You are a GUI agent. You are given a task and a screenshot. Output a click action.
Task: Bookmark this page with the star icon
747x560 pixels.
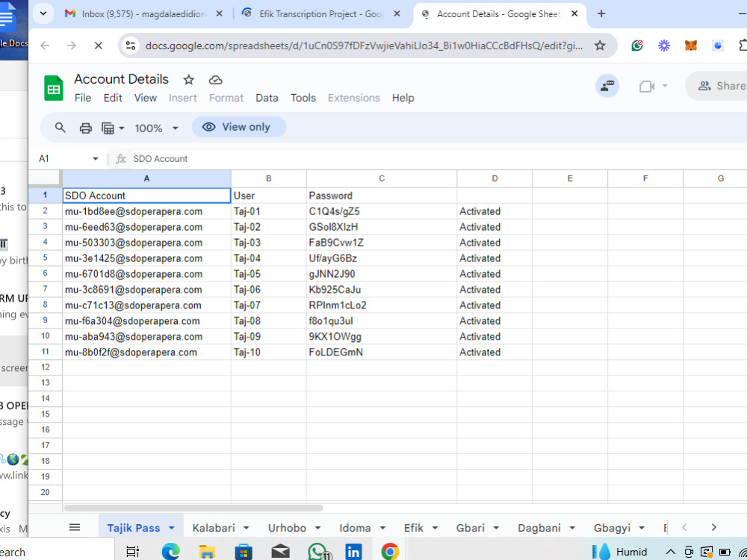(600, 46)
